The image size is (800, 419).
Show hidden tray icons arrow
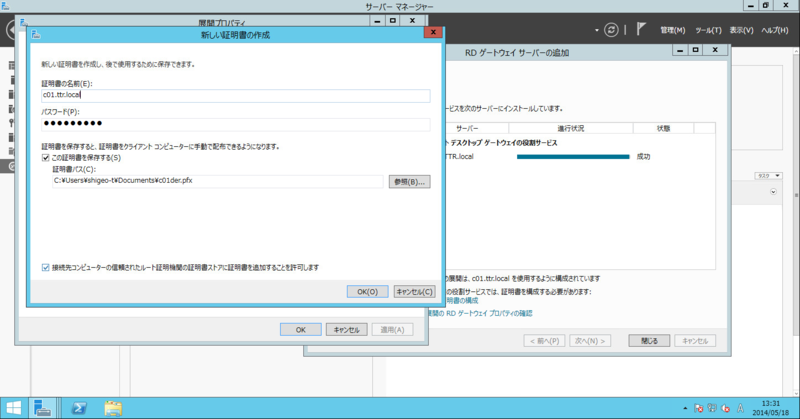click(685, 408)
